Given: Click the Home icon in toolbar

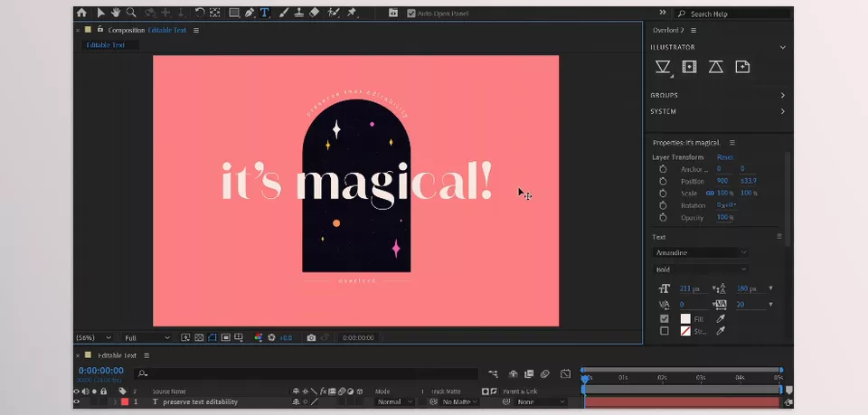Looking at the screenshot, I should click(82, 12).
